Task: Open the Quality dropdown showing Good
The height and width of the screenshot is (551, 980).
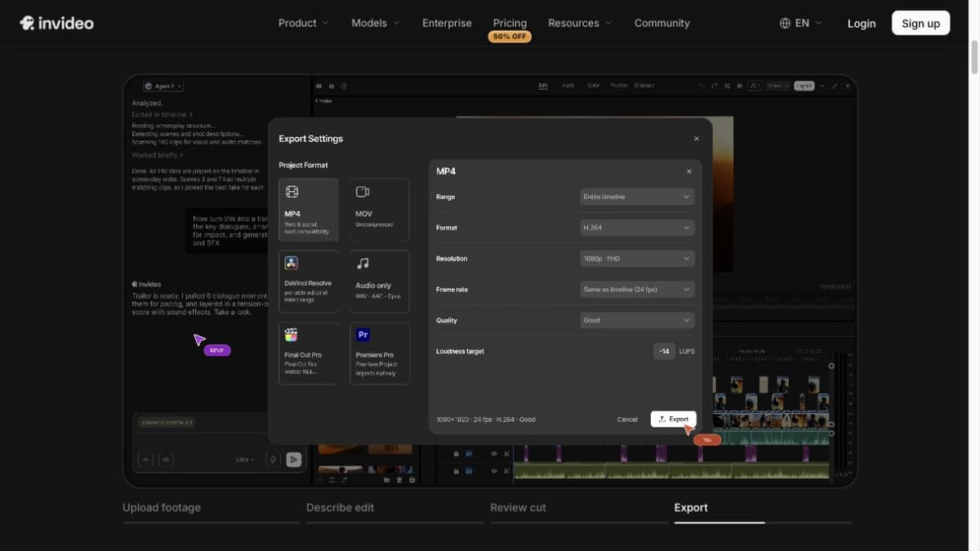Action: (637, 321)
